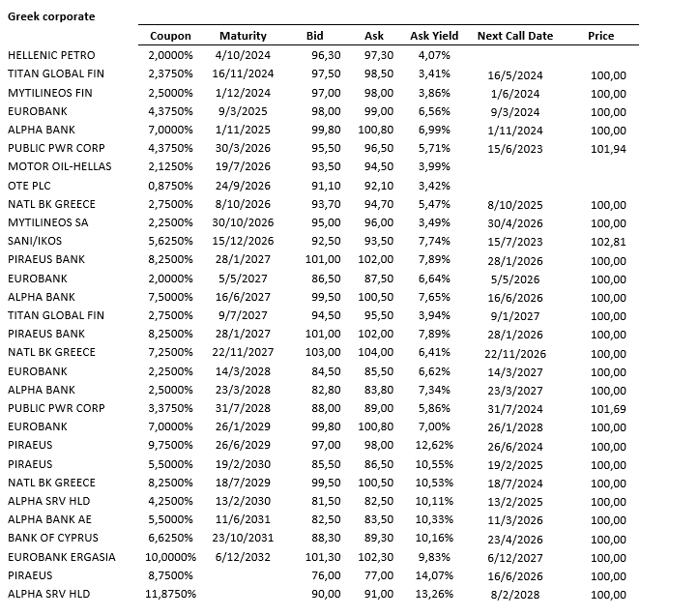Select the MYTILINEOS SA row label
Screen dimensions: 698x616
coord(47,221)
